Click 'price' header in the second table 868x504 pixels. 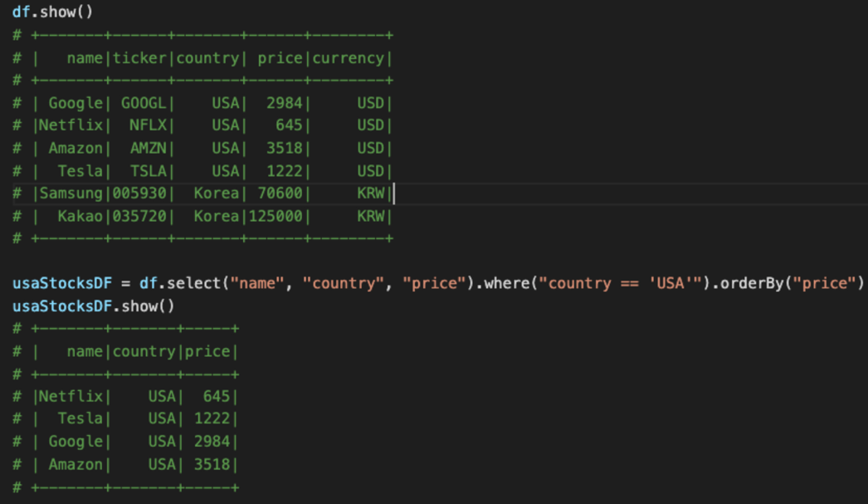click(207, 351)
